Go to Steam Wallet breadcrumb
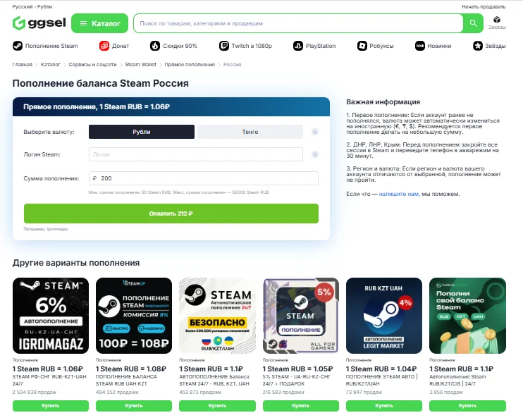This screenshot has width=523, height=420. pyautogui.click(x=140, y=64)
